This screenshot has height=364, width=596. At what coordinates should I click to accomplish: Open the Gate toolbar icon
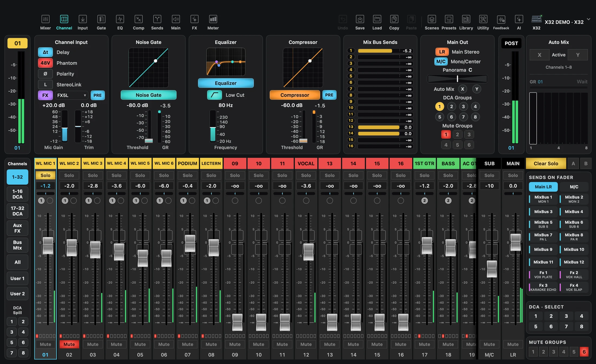pyautogui.click(x=101, y=22)
